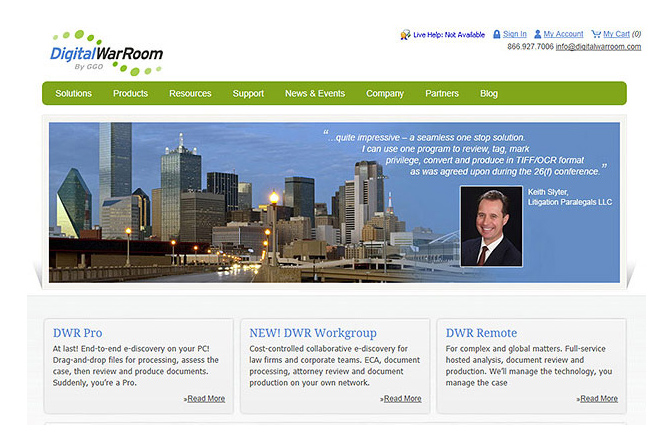
Task: Open the Products menu
Action: (x=130, y=93)
